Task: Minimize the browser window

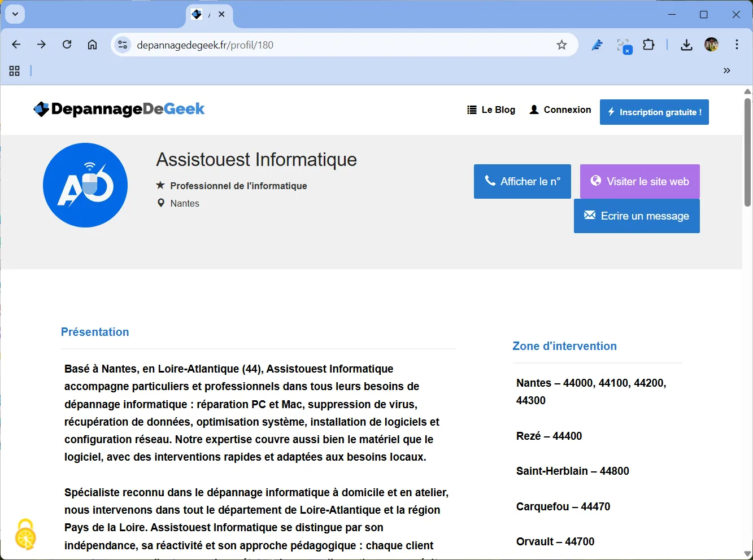Action: [x=672, y=15]
